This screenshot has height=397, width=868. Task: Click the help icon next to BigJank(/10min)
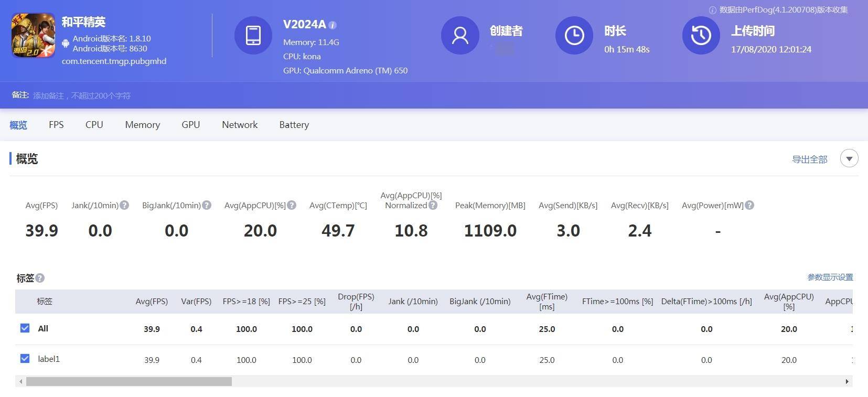point(207,205)
